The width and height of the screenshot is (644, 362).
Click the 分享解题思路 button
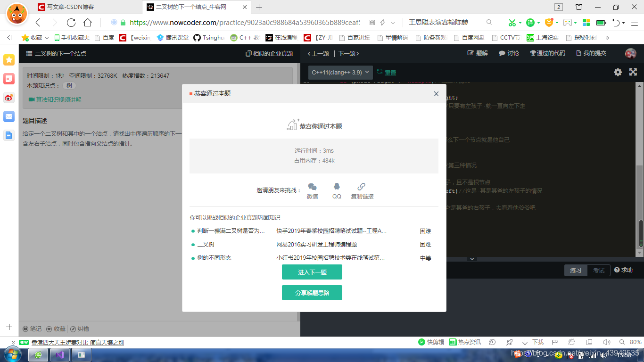click(x=312, y=293)
